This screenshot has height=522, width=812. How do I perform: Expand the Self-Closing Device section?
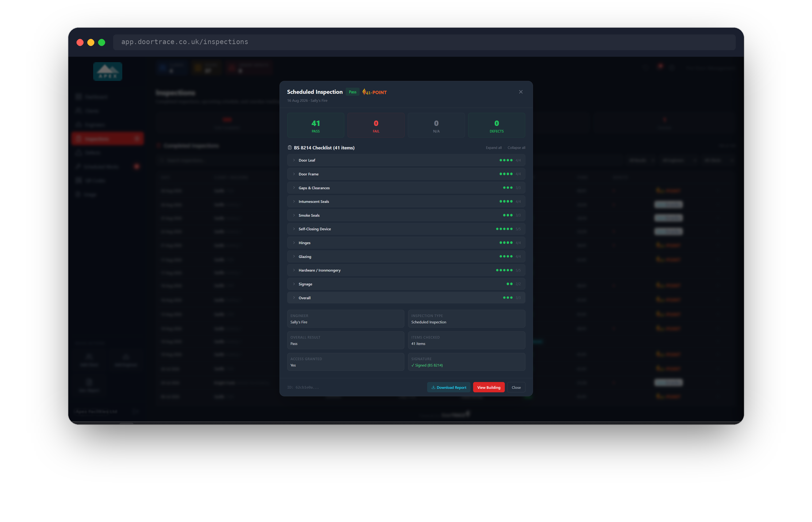(406, 229)
